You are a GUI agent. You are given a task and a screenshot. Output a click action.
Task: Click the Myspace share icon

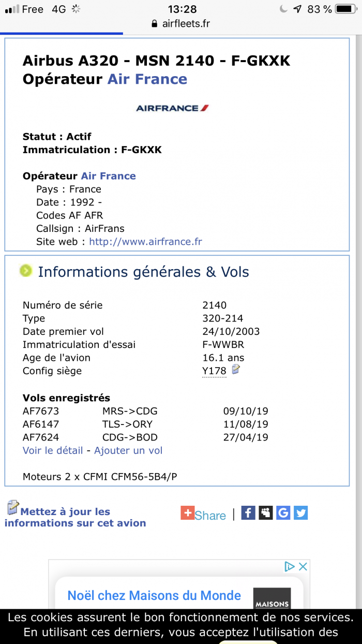click(266, 513)
